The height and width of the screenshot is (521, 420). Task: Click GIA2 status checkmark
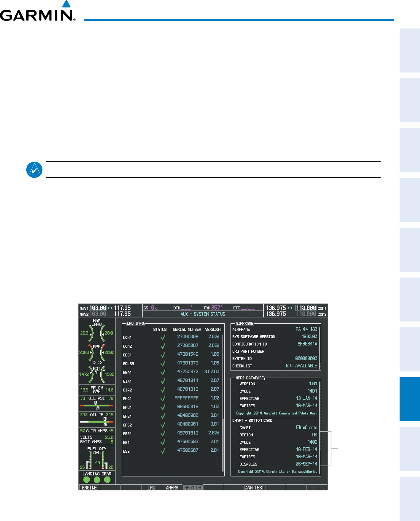tap(163, 390)
